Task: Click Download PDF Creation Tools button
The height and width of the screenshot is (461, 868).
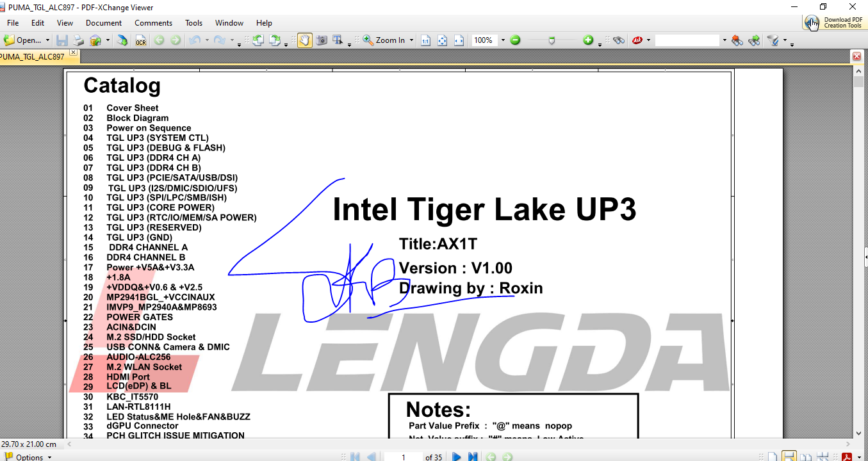Action: (835, 23)
